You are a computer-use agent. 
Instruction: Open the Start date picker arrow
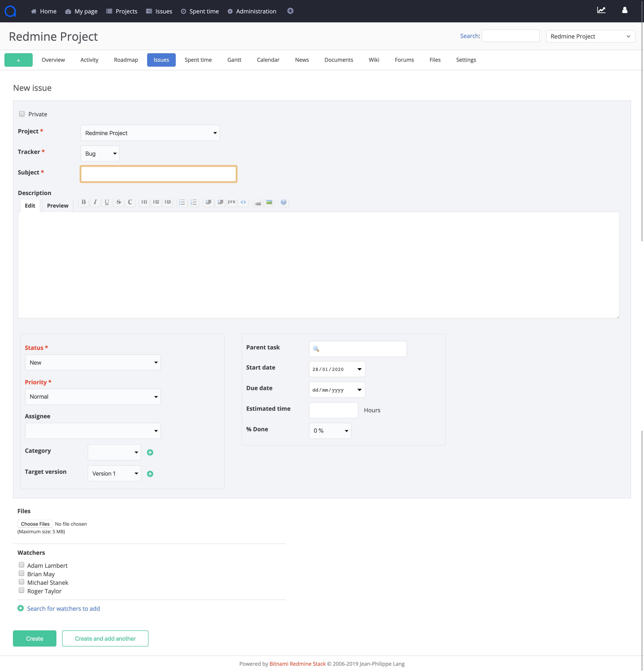(360, 369)
